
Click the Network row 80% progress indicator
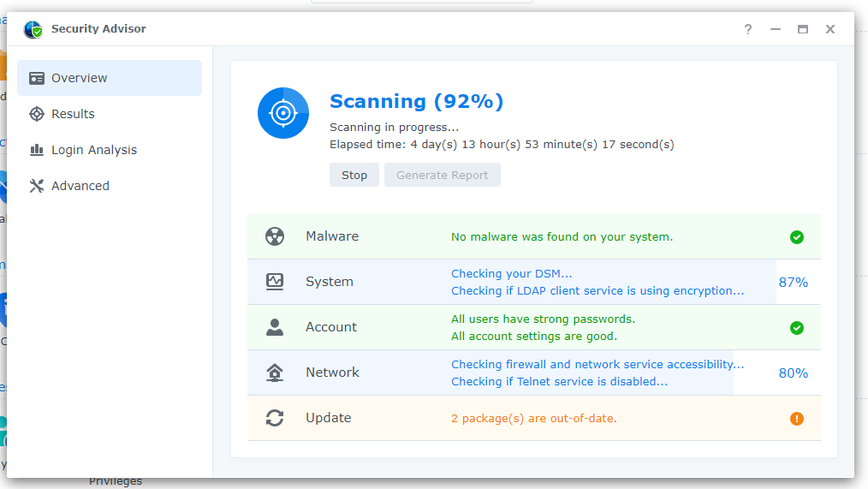point(793,373)
